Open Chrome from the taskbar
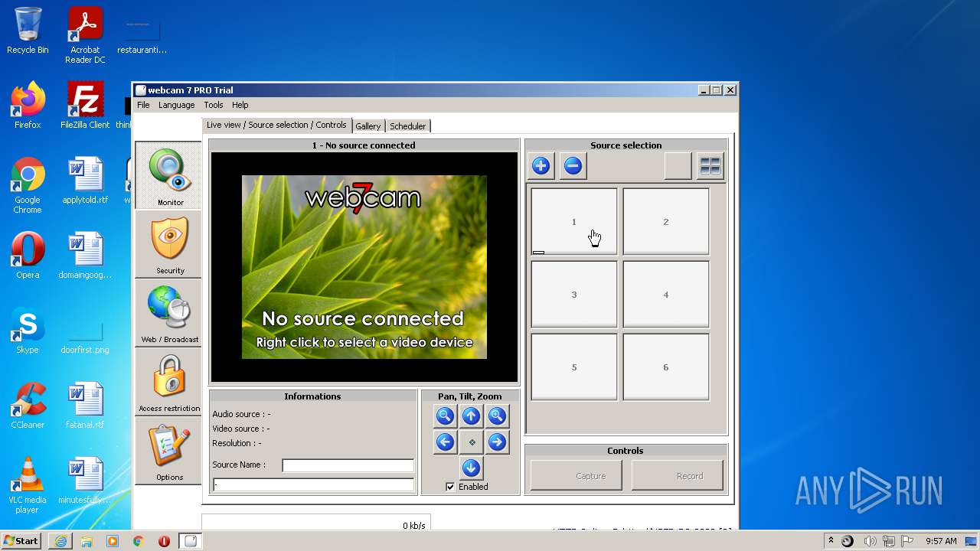The width and height of the screenshot is (980, 551). 139,541
